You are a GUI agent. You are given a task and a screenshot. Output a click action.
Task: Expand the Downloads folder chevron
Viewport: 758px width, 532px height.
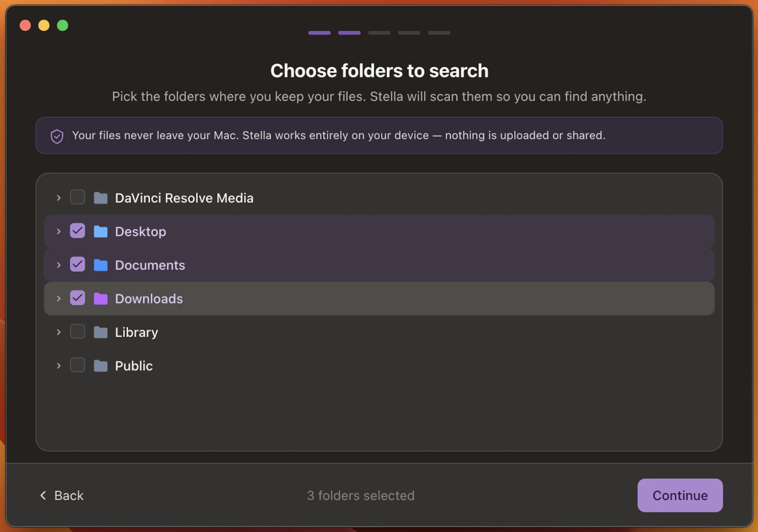[59, 299]
